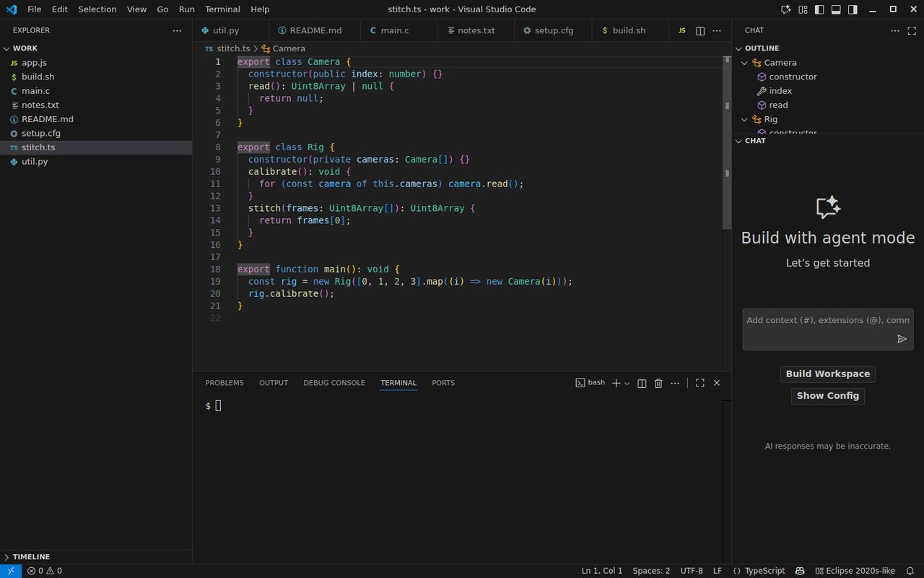The width and height of the screenshot is (924, 578).
Task: Click Spaces: 2 indentation setting
Action: click(x=651, y=571)
